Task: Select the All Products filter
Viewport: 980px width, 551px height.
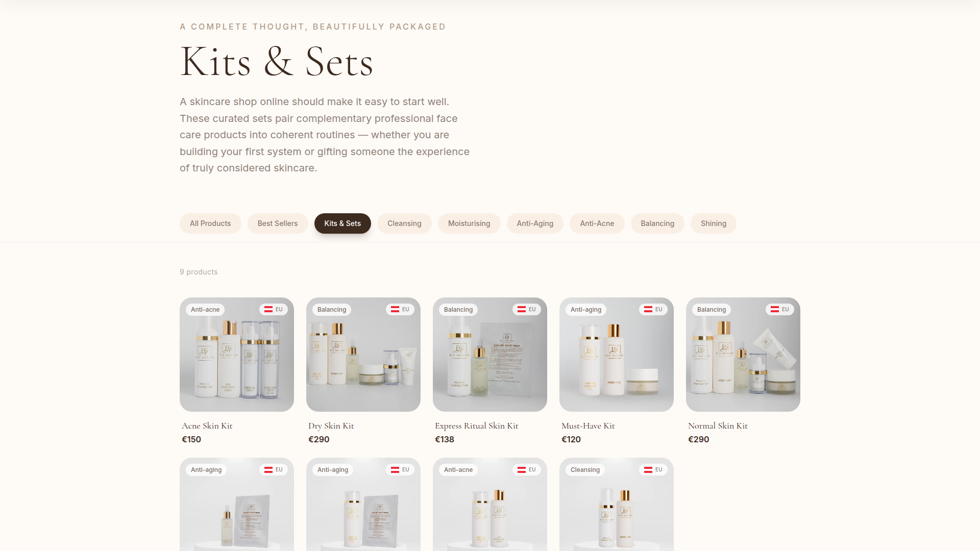Action: coord(210,223)
